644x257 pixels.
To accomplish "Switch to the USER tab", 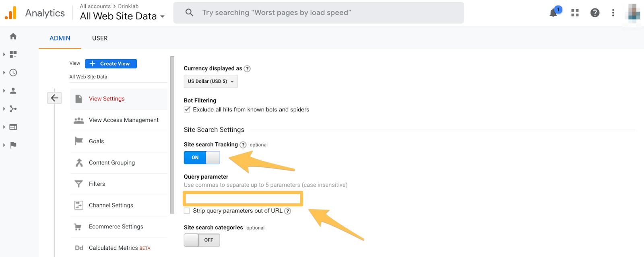I will point(100,38).
